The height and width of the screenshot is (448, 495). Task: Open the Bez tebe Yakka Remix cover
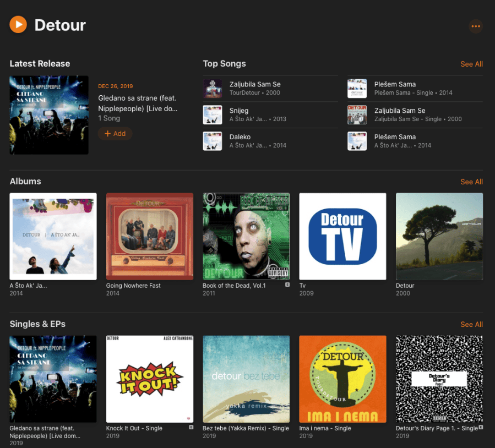pyautogui.click(x=246, y=379)
